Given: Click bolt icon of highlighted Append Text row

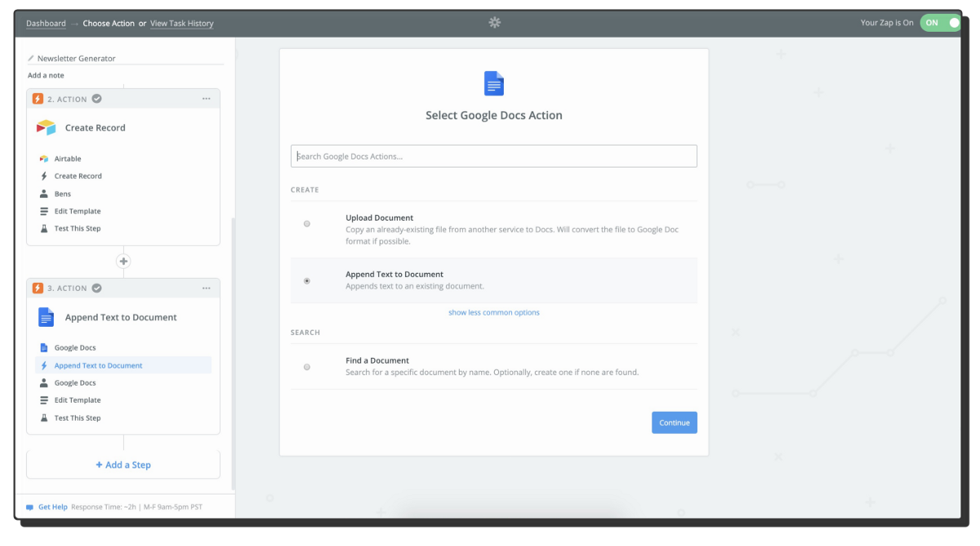Looking at the screenshot, I should pos(44,365).
